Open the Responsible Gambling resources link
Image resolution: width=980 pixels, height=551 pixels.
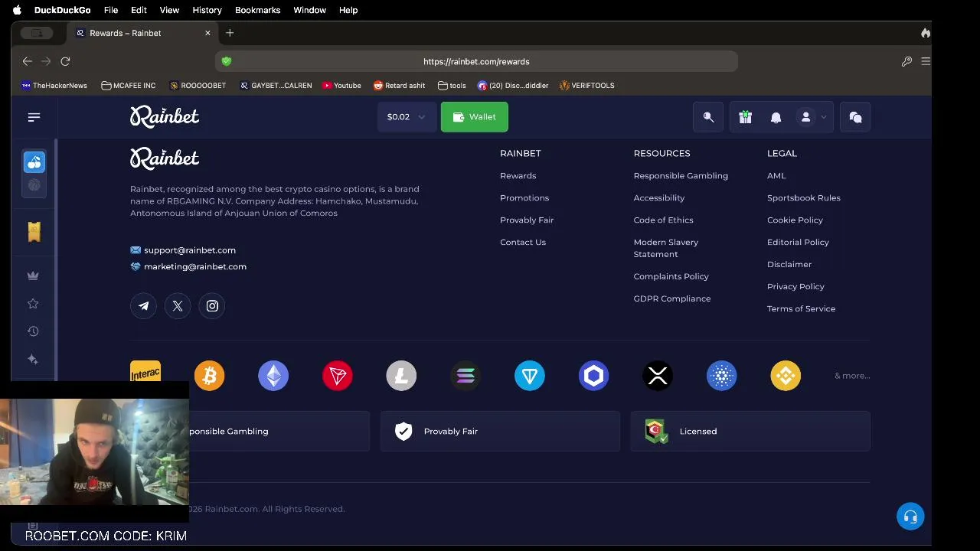(681, 175)
